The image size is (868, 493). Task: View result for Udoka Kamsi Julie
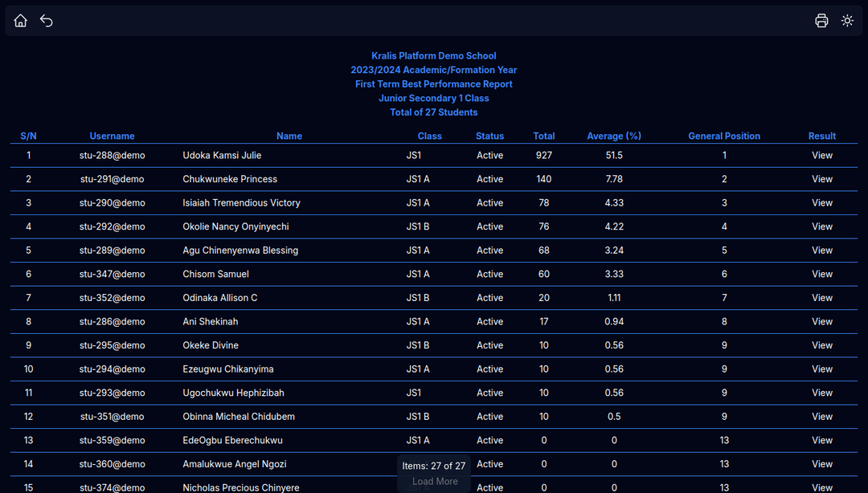[822, 155]
